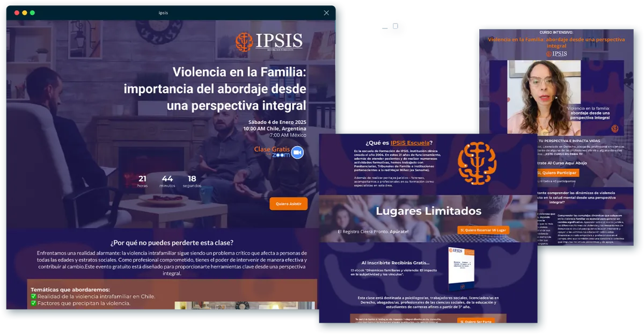Viewport: 644px width, 334px height.
Task: Click the ipsis window title text
Action: coord(163,13)
